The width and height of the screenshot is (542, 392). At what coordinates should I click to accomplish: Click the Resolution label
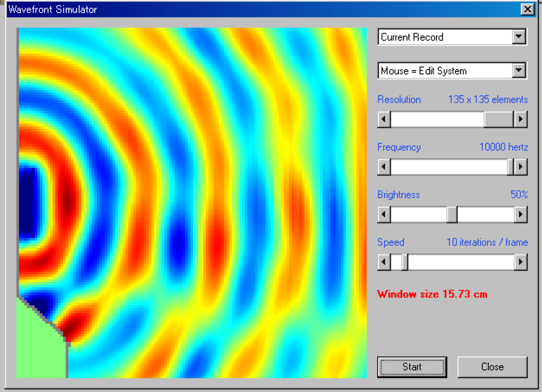(399, 100)
